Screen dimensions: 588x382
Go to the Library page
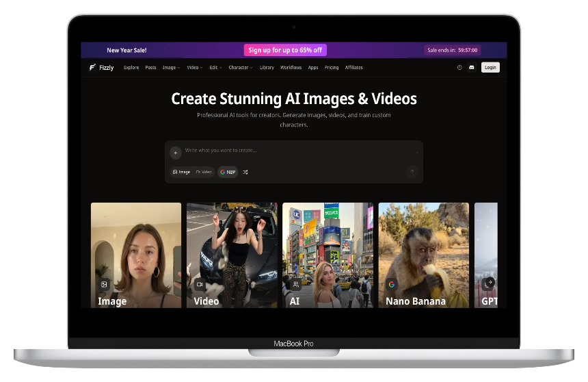pos(267,68)
